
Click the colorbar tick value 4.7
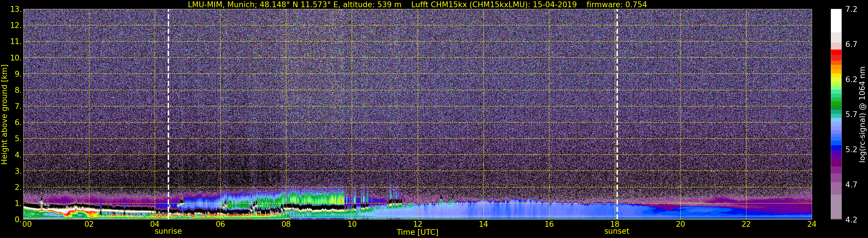pyautogui.click(x=851, y=185)
